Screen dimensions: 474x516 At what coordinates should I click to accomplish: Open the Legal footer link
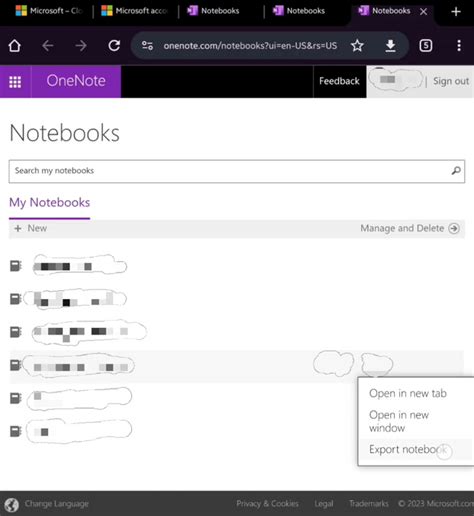point(324,504)
